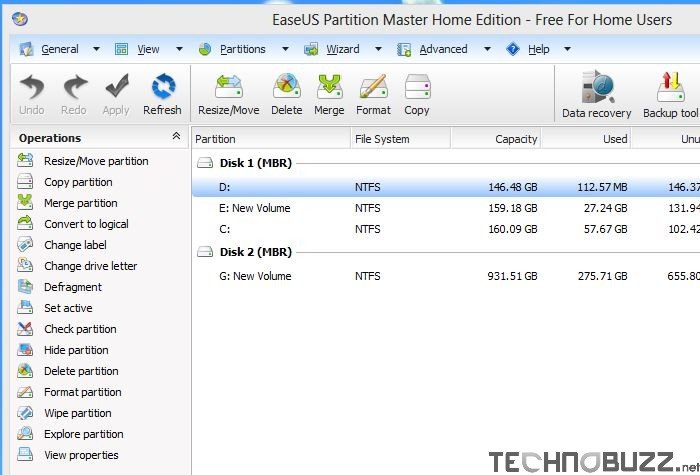This screenshot has width=700, height=475.
Task: Click the Copy toolbar icon
Action: (417, 86)
